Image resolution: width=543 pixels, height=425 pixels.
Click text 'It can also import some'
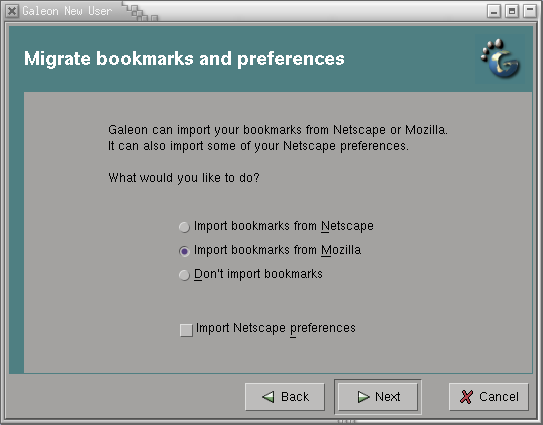172,146
